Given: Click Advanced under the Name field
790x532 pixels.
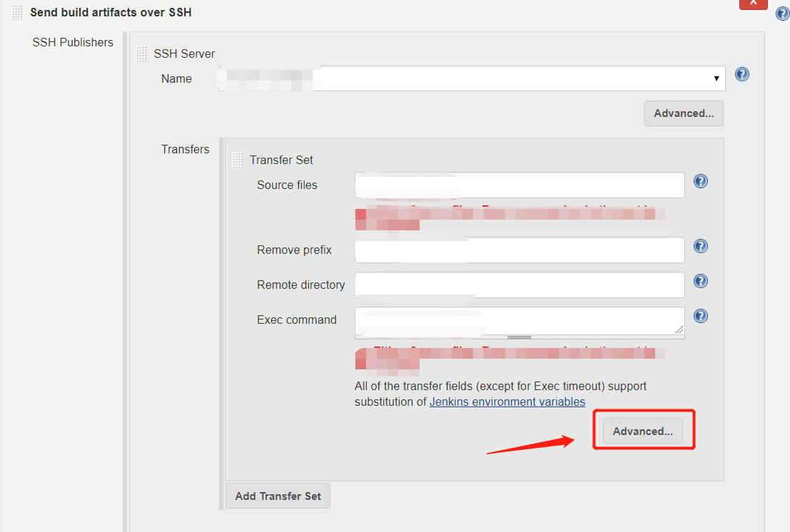Looking at the screenshot, I should click(x=683, y=113).
